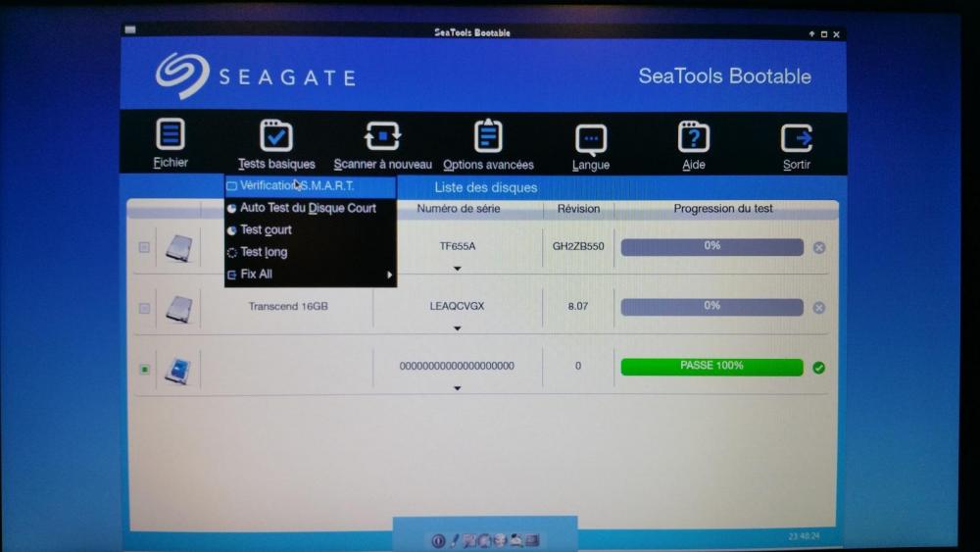Click the Numéro de série column header
The height and width of the screenshot is (552, 980).
pyautogui.click(x=458, y=209)
